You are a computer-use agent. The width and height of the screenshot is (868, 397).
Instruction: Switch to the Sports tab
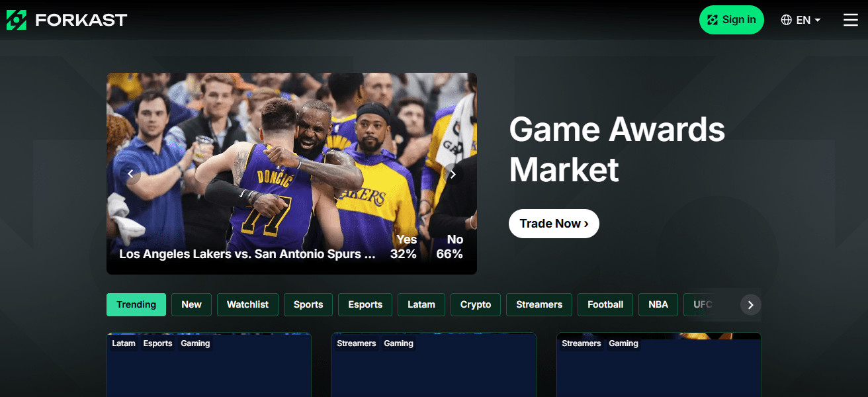point(308,304)
